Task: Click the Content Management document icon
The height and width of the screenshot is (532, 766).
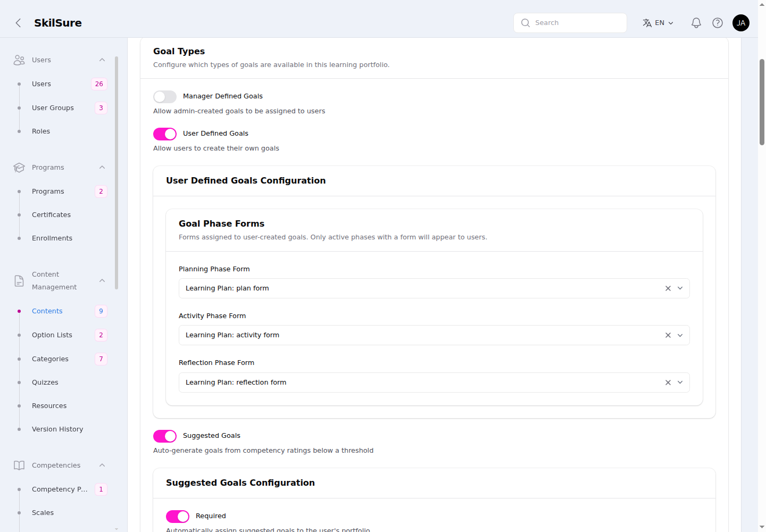Action: [19, 281]
